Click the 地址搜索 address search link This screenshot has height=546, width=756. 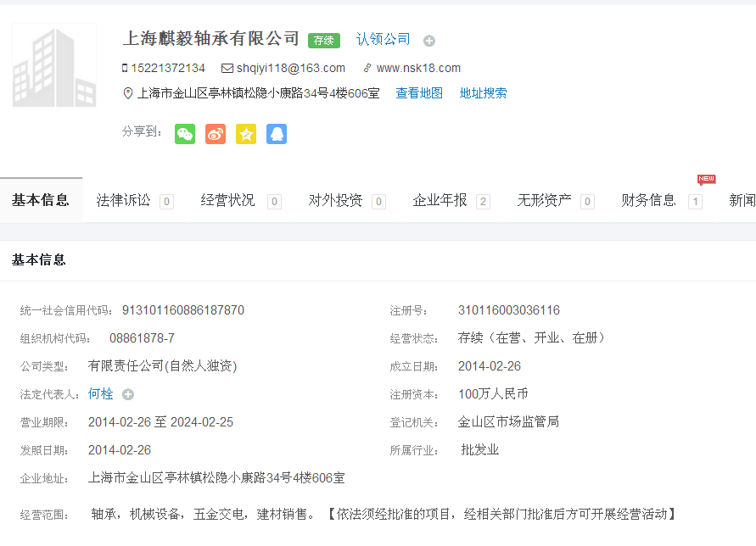coord(483,93)
